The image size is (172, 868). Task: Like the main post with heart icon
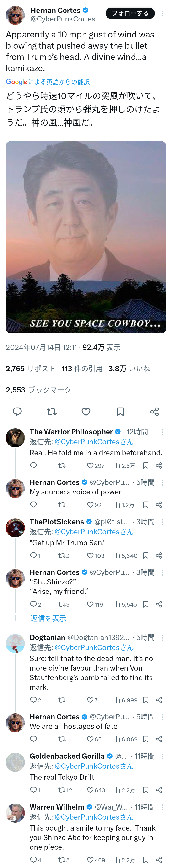[x=86, y=411]
